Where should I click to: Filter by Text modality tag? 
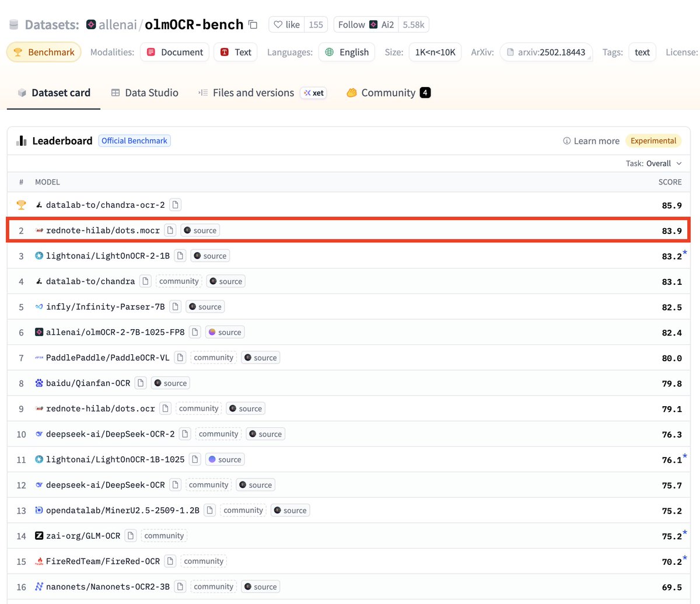coord(236,52)
